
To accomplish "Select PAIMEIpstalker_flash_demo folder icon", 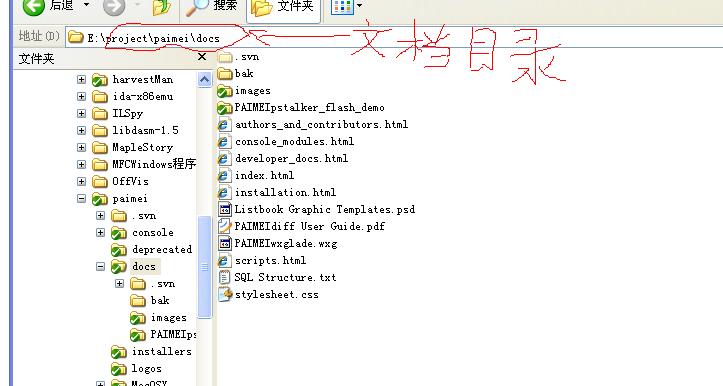I will [x=225, y=108].
